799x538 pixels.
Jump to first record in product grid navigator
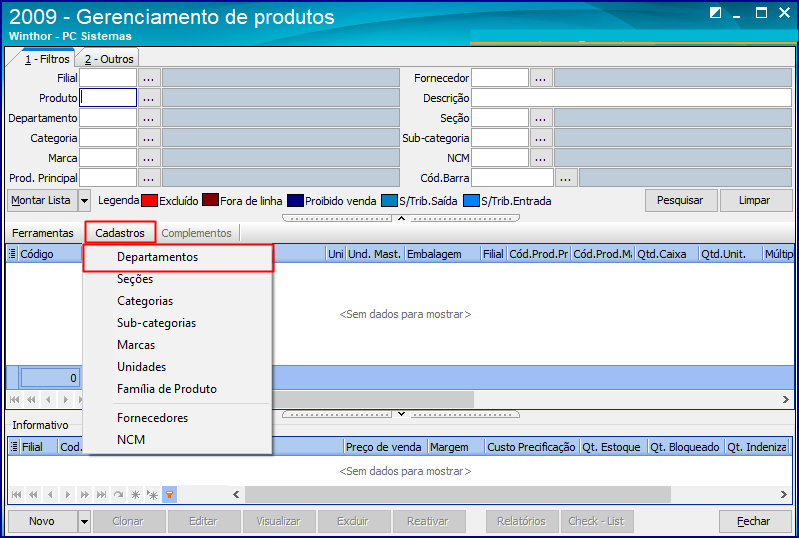coord(14,399)
